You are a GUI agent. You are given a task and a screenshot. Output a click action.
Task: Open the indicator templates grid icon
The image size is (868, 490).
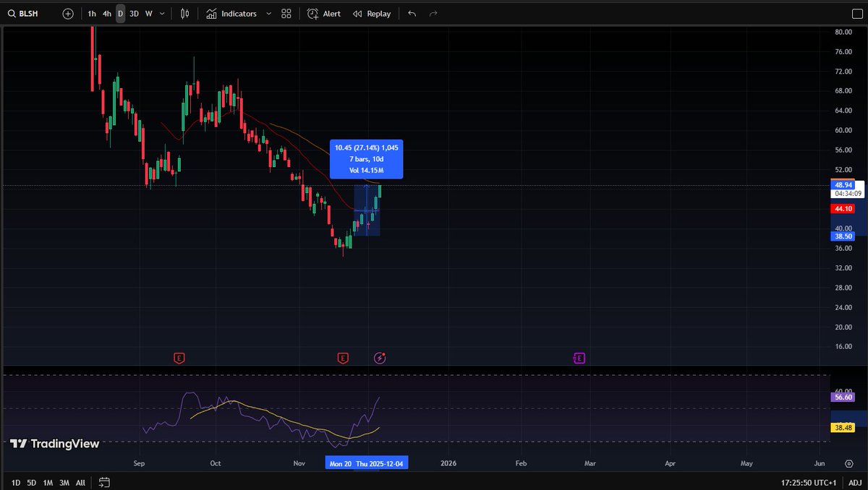tap(286, 14)
